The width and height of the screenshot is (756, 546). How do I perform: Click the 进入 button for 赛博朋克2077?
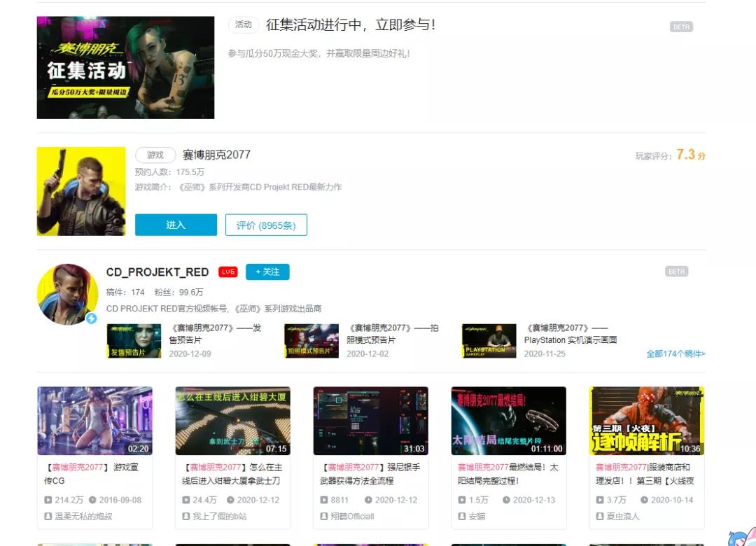tap(176, 225)
